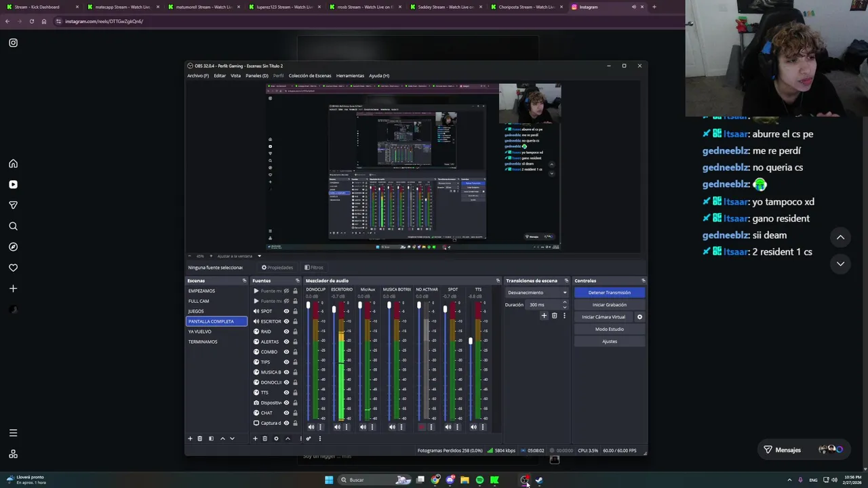Viewport: 868px width, 488px height.
Task: Click Iniciar Grabación button
Action: (609, 304)
